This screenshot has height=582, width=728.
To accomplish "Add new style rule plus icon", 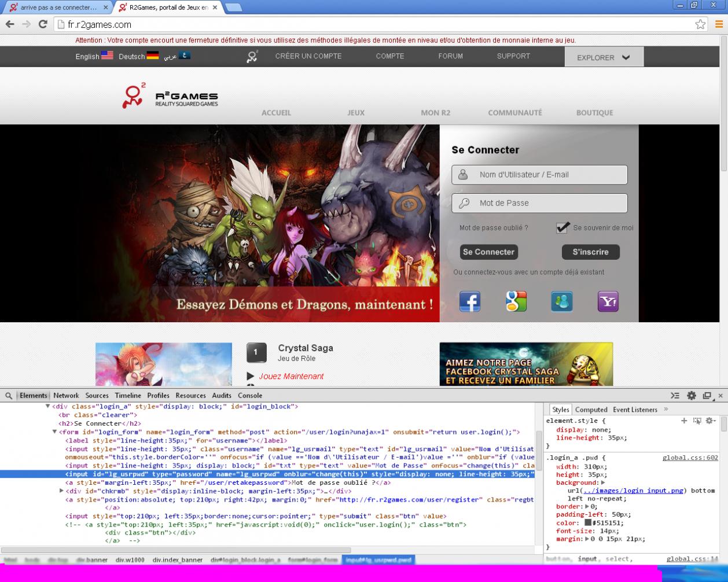I will point(684,421).
